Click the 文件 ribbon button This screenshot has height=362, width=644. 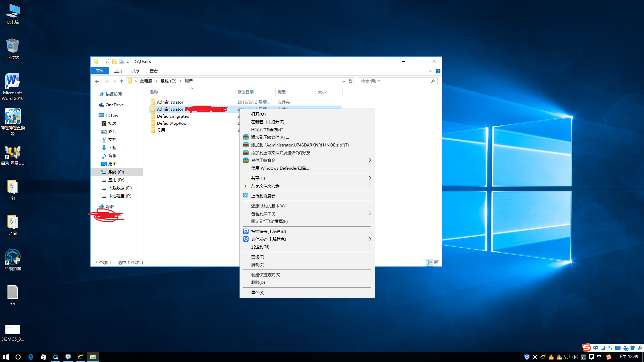100,71
